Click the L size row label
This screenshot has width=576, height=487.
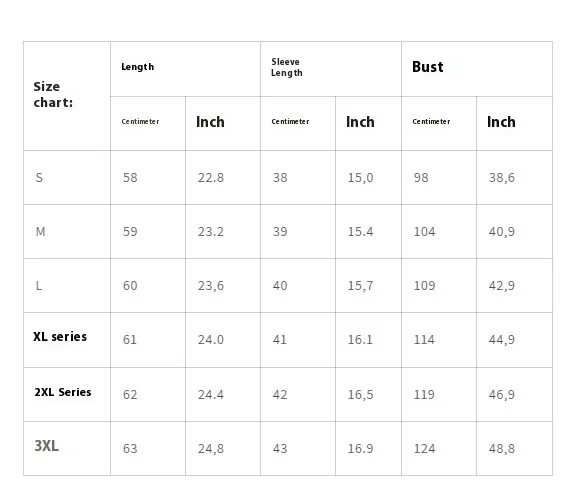(x=67, y=285)
